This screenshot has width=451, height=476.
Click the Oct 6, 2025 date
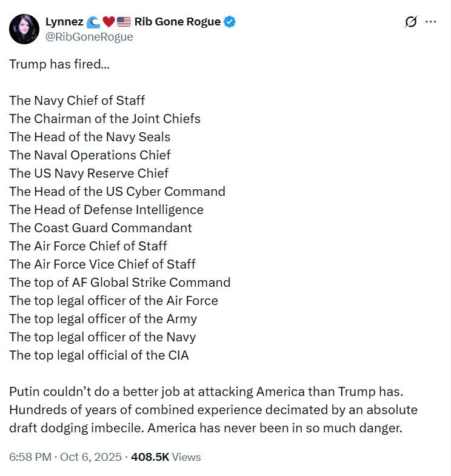90,457
